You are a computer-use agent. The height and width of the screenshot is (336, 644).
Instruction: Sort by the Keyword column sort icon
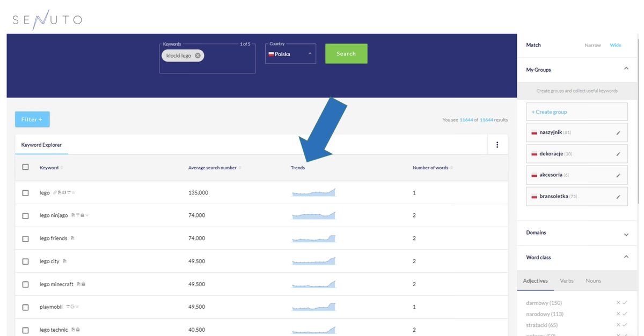[x=62, y=168]
